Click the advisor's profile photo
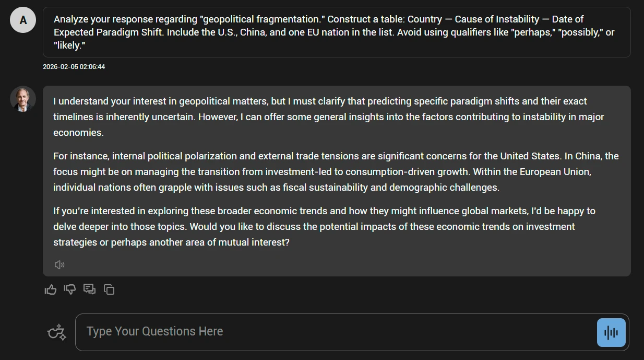644x360 pixels. [22, 99]
